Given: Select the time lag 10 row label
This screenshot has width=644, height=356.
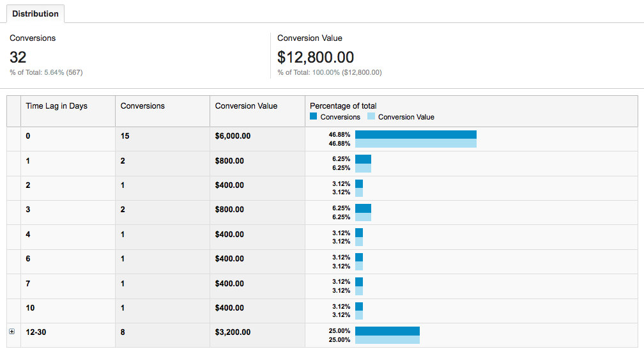Looking at the screenshot, I should point(31,308).
